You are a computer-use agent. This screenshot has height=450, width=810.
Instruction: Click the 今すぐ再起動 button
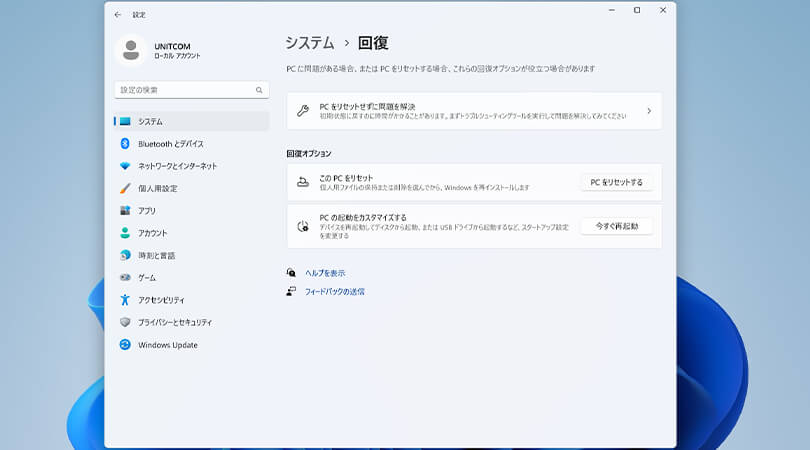(616, 226)
